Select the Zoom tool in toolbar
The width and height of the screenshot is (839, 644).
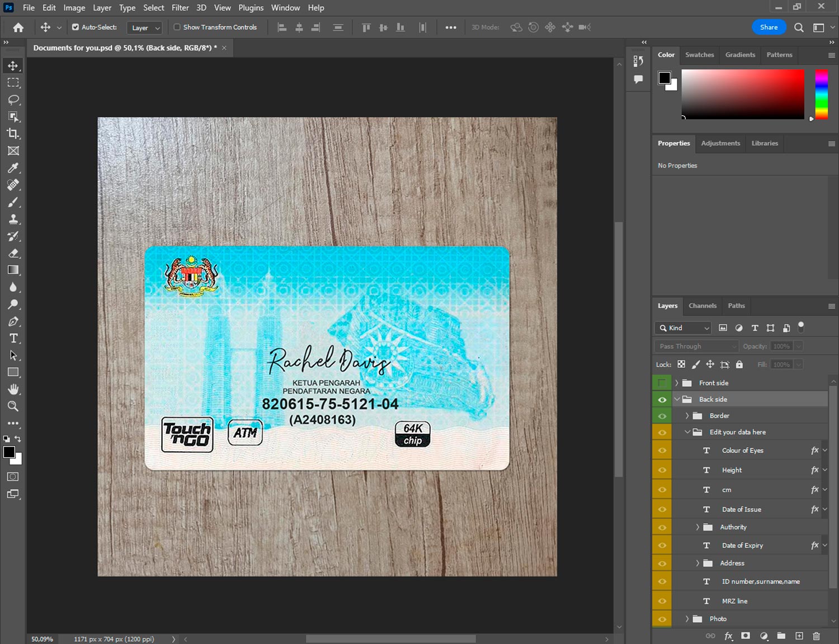[13, 406]
